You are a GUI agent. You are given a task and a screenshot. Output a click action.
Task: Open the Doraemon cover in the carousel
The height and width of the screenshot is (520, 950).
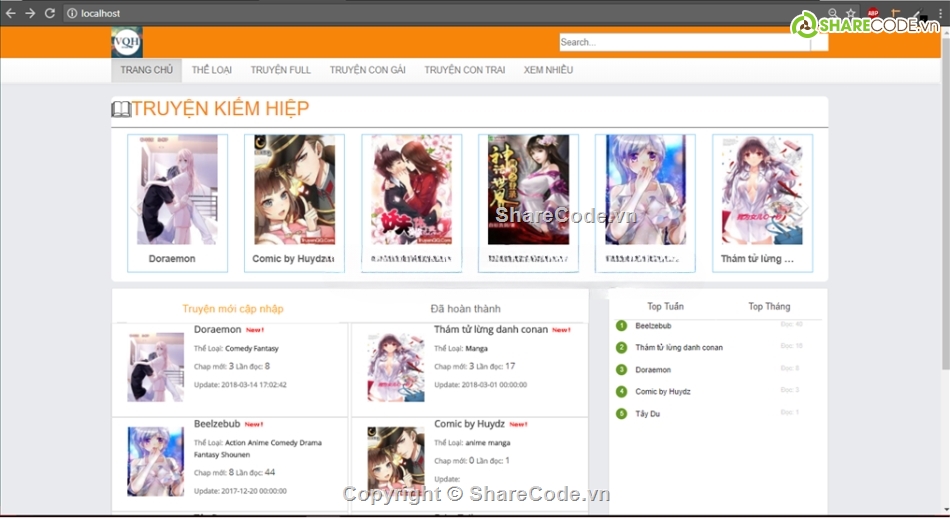[x=177, y=190]
